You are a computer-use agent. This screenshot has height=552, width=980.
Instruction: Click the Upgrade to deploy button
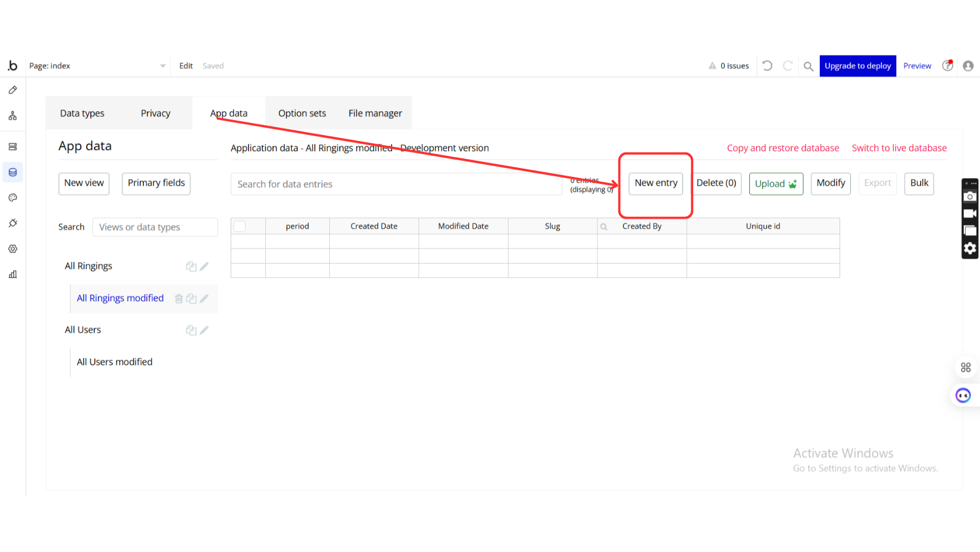pos(858,66)
